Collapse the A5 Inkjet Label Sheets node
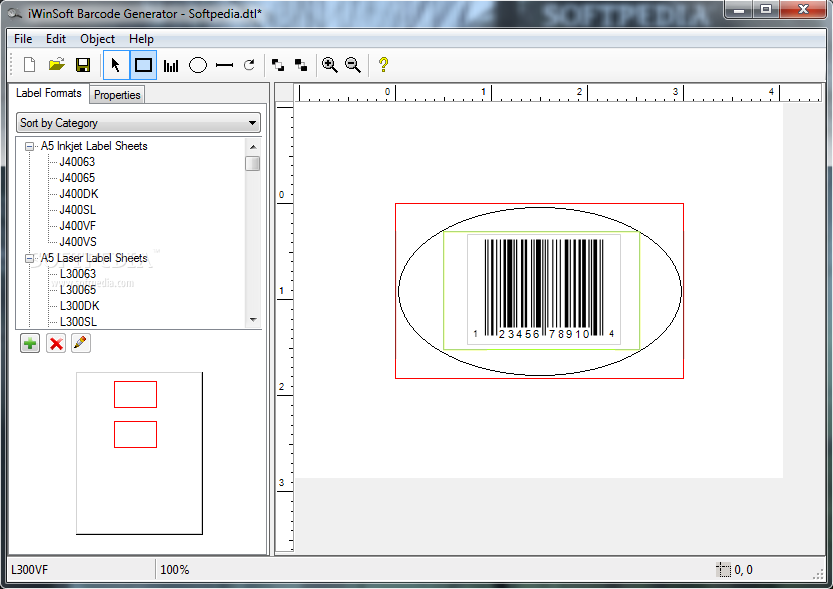 30,146
